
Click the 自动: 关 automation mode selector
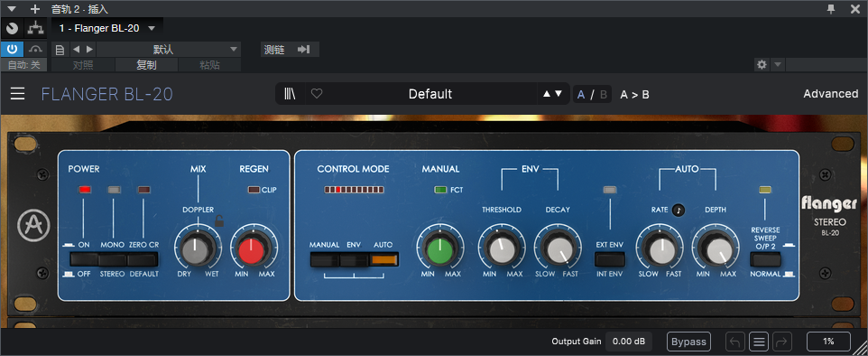point(23,65)
